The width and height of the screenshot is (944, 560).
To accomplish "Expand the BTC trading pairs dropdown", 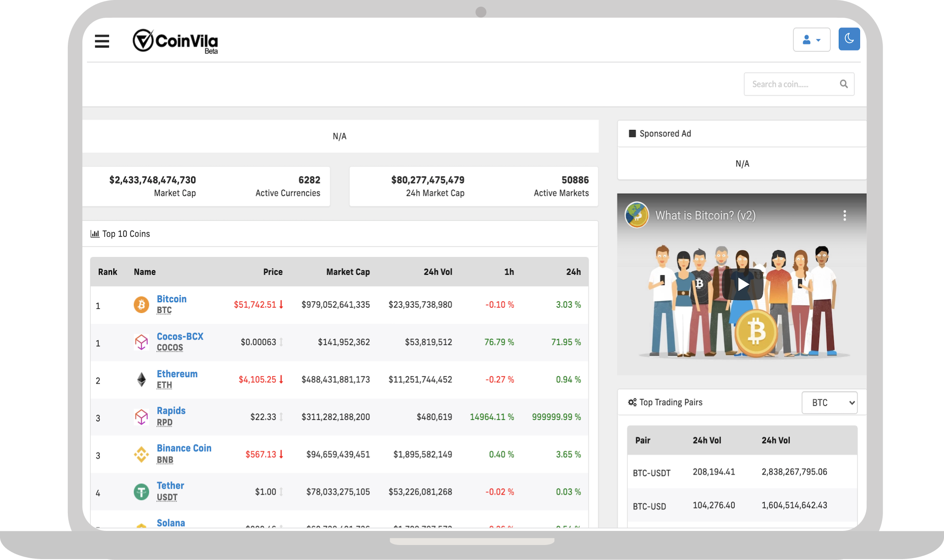I will coord(829,403).
